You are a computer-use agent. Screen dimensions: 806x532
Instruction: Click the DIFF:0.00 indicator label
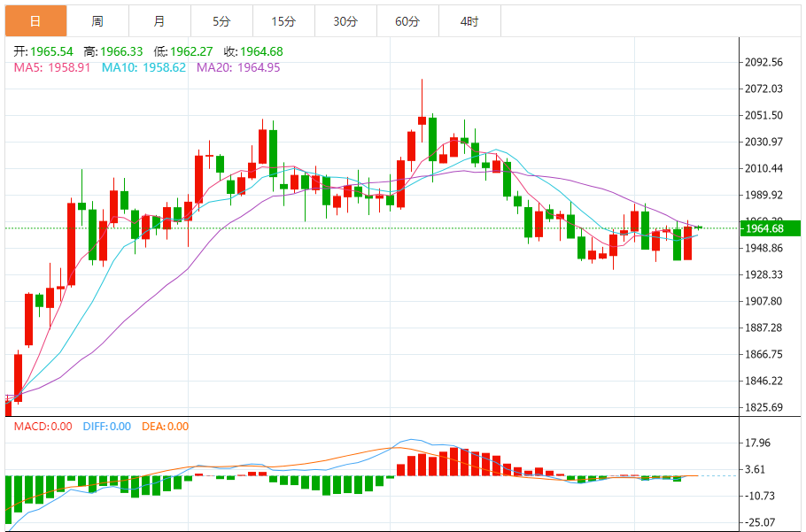tap(107, 426)
